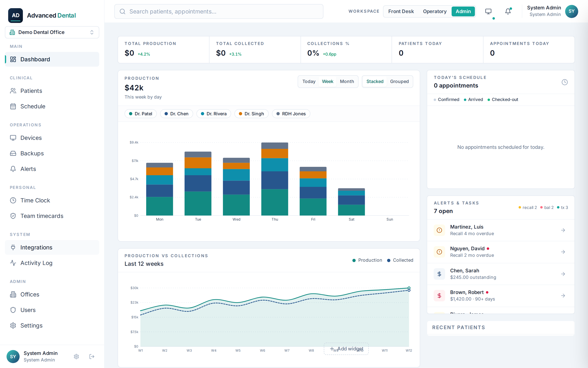
Task: Open settings via gear icon beside System Admin footer
Action: (76, 357)
